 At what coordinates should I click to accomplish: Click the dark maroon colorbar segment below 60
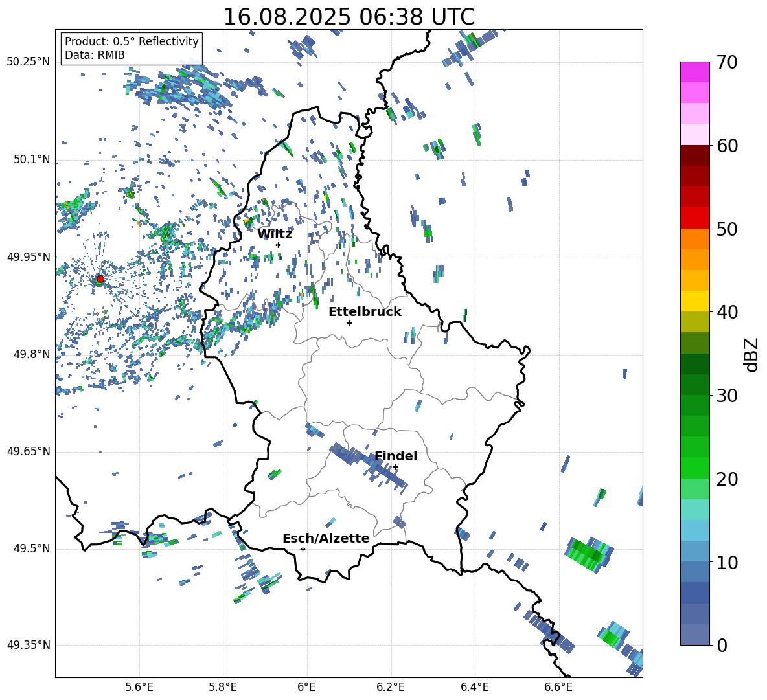click(694, 155)
